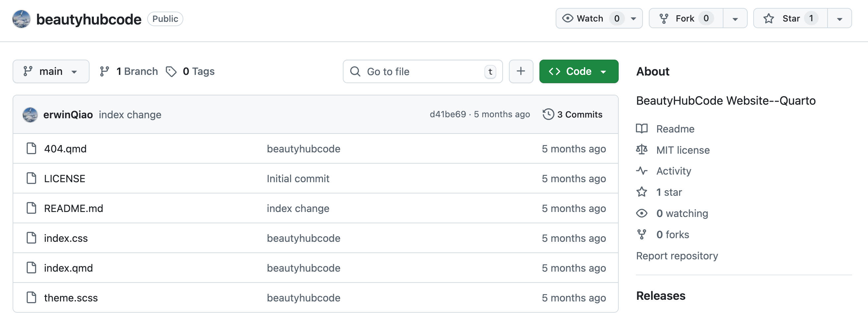Open the README.md file
Image resolution: width=868 pixels, height=318 pixels.
coord(74,208)
